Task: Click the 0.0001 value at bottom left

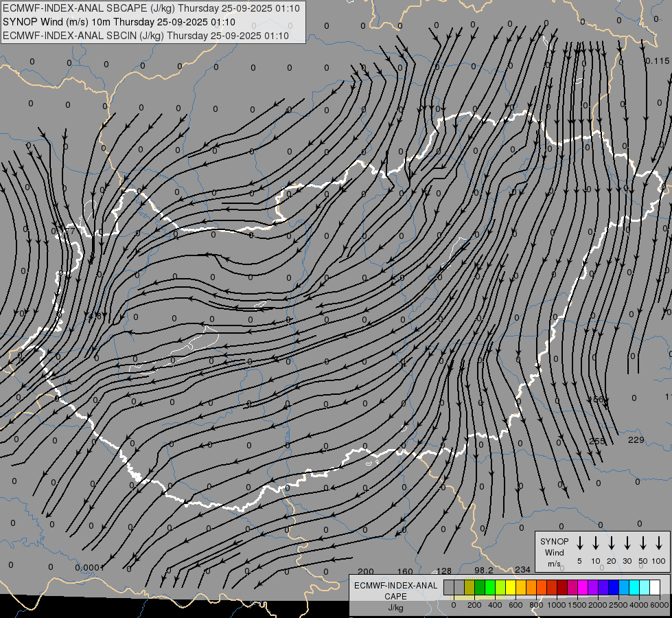Action: 89,567
